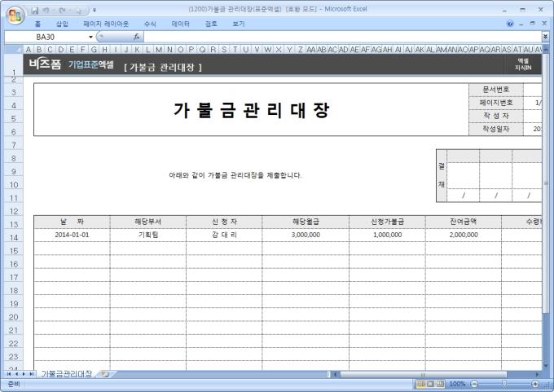Click the zoom slider handle

[504, 384]
